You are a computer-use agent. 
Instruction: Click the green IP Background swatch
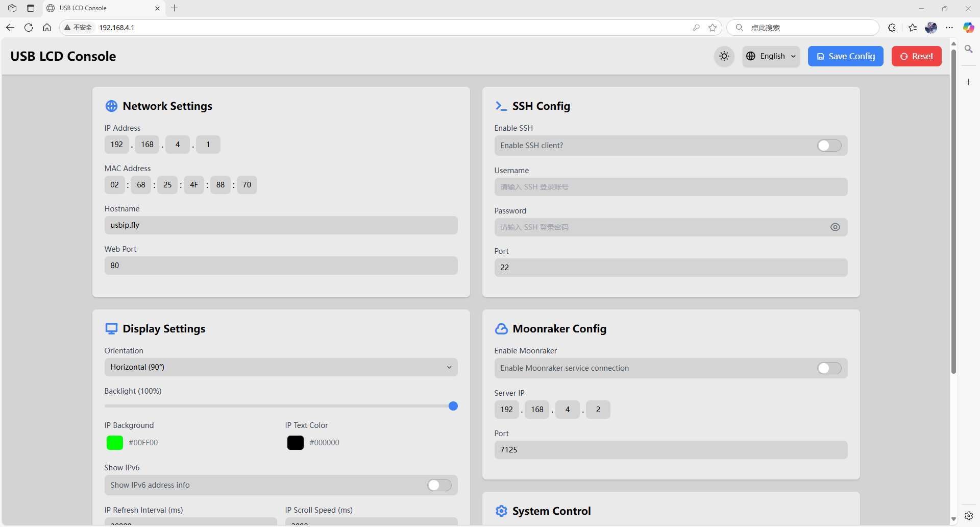pyautogui.click(x=115, y=443)
